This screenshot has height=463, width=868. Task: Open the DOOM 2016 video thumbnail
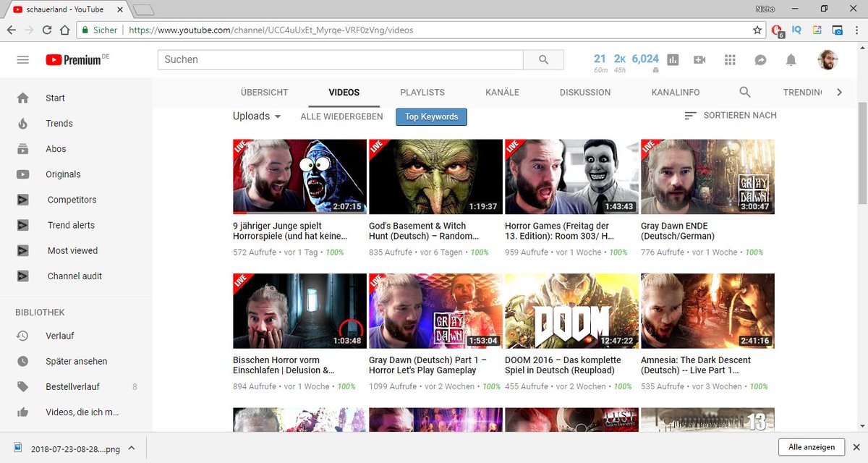(571, 311)
